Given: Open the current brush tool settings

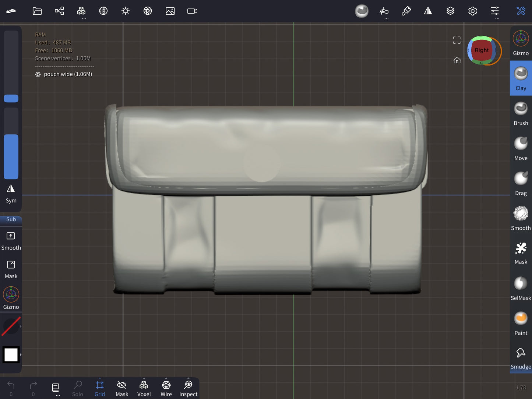Looking at the screenshot, I should [362, 11].
